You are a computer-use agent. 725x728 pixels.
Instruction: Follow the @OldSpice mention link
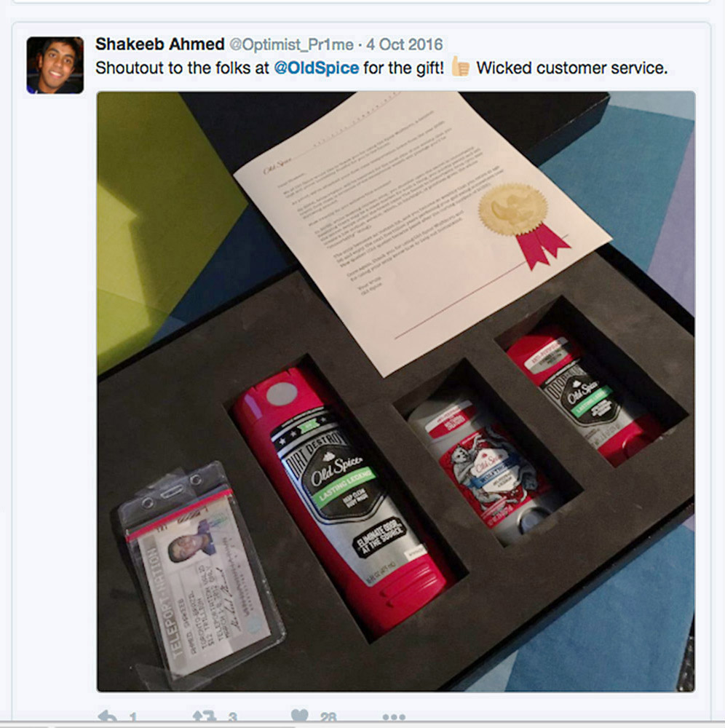tap(316, 68)
